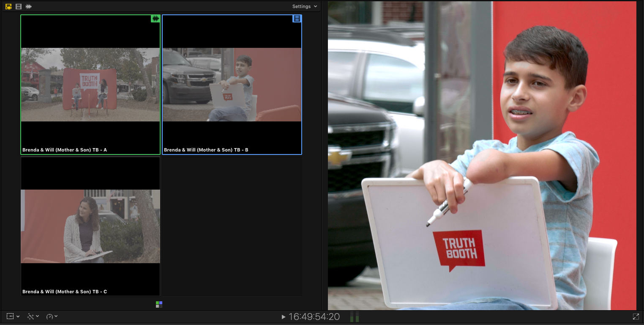
Task: Switch to angle TB - A thumbnail
Action: [90, 85]
